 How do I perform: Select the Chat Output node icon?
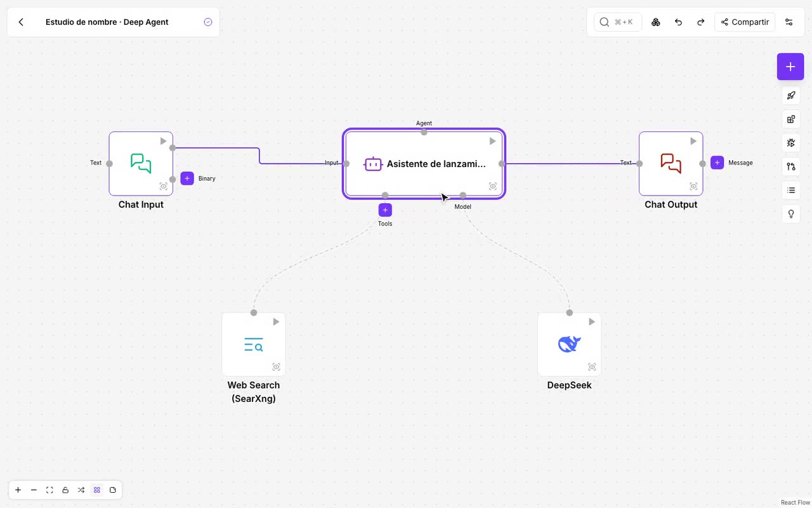(x=671, y=163)
